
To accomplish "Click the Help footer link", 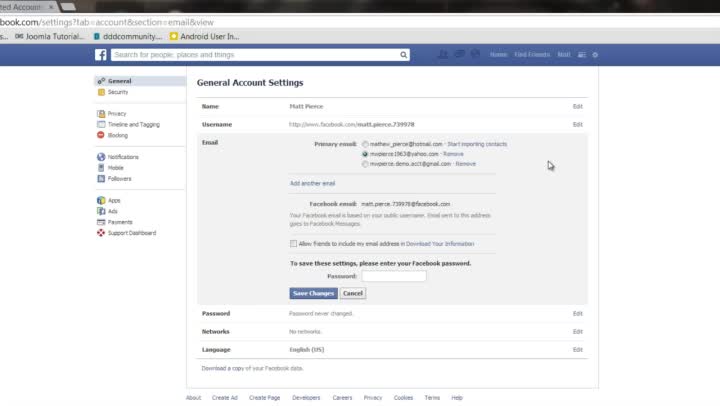I will [457, 398].
